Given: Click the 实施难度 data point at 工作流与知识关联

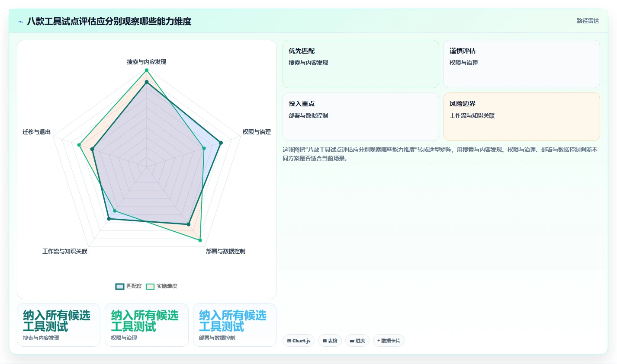Looking at the screenshot, I should click(115, 211).
